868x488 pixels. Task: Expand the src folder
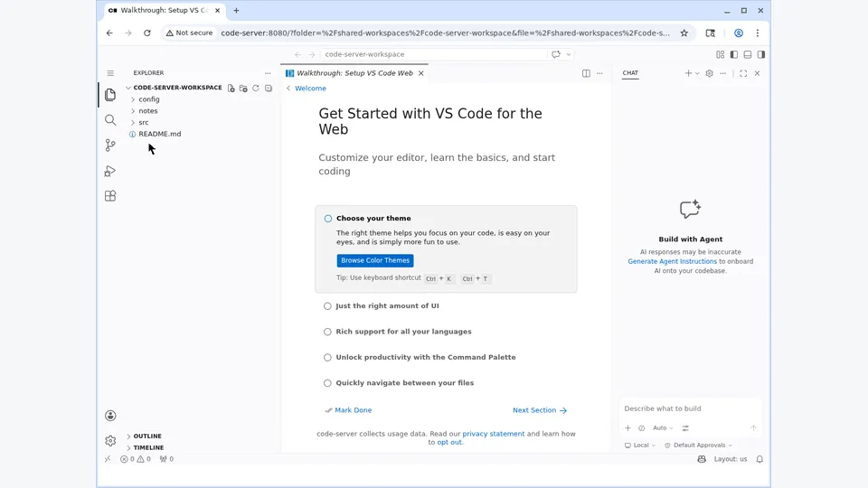(x=144, y=122)
